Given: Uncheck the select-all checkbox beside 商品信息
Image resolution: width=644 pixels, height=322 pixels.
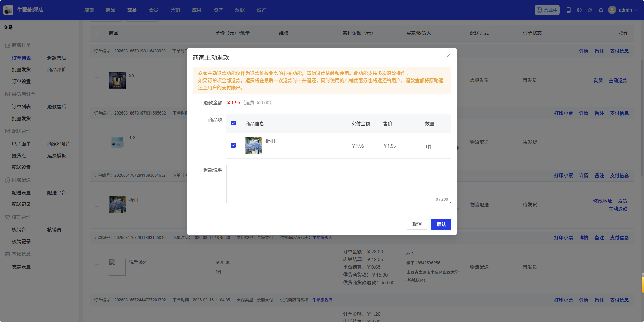Looking at the screenshot, I should pos(233,123).
